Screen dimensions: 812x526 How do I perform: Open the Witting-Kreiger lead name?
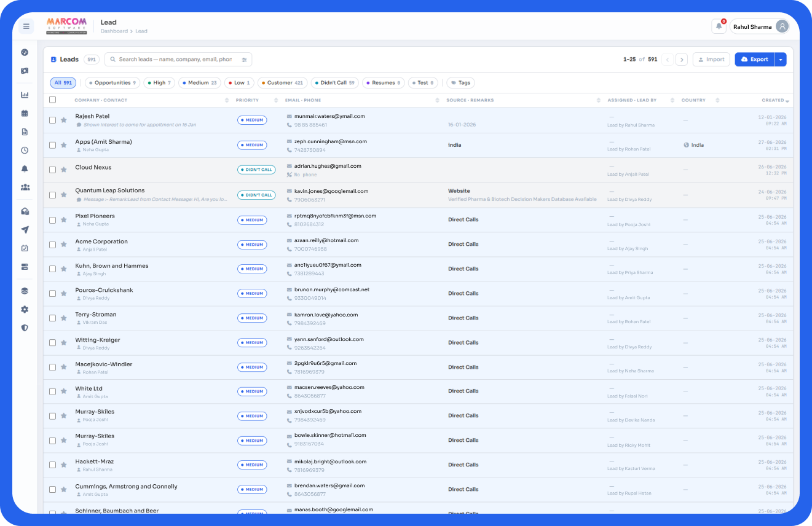98,340
